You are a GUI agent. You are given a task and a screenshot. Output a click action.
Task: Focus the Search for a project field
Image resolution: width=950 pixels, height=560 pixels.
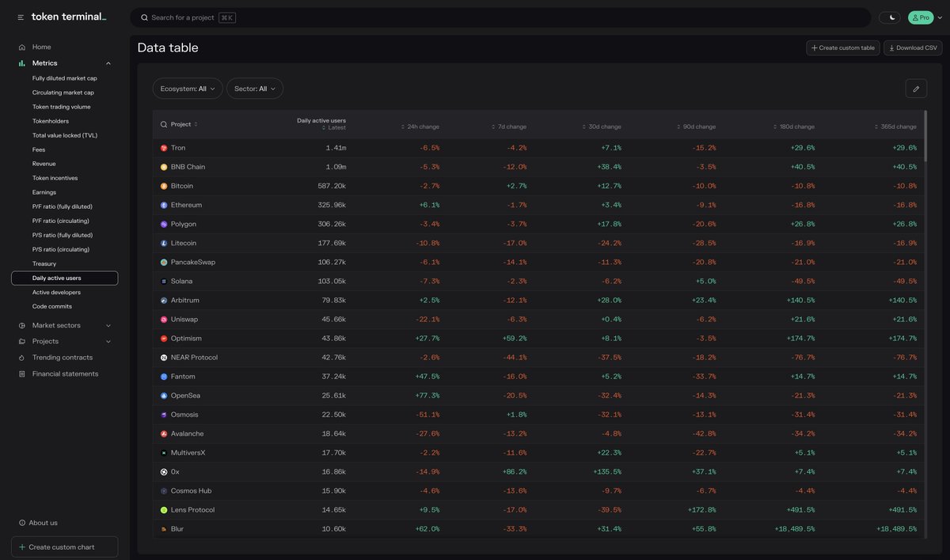tap(500, 17)
